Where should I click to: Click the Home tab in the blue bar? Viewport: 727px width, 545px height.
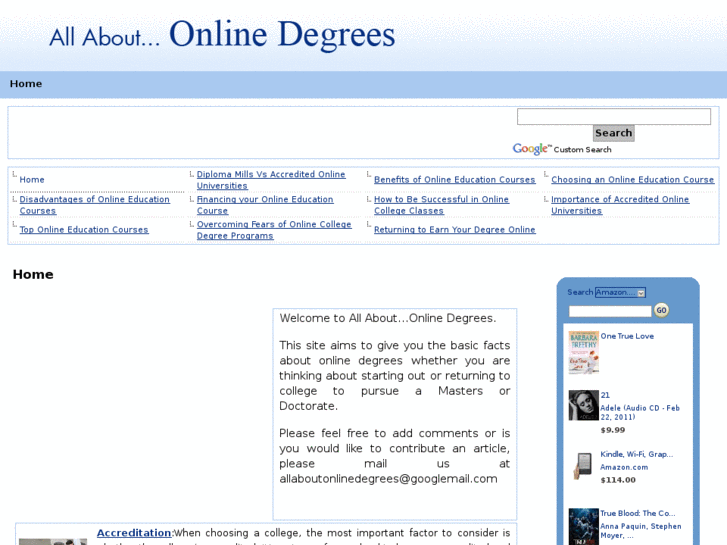[26, 84]
